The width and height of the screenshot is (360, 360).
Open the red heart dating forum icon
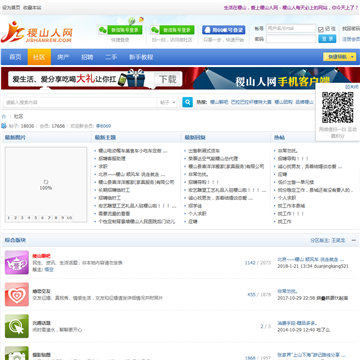click(x=17, y=294)
